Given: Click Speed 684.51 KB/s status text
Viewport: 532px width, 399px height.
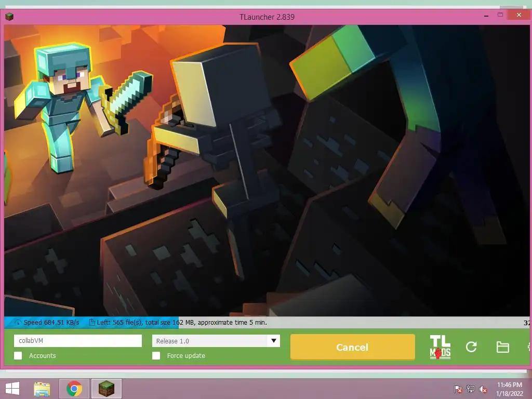Looking at the screenshot, I should [51, 322].
